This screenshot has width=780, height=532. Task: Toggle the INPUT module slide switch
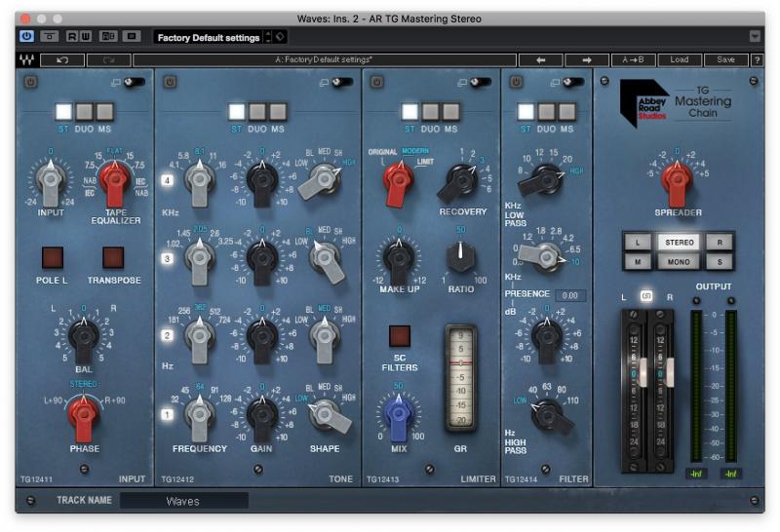135,82
